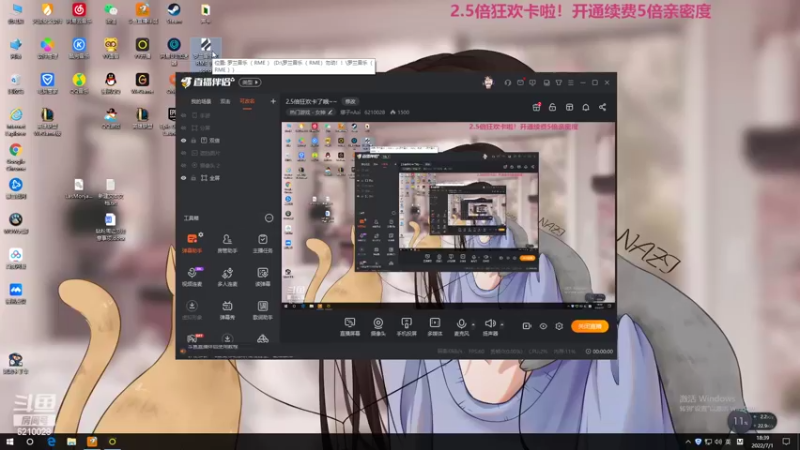800x450 pixels.
Task: Open the mail message icon in title bar
Action: [x=520, y=83]
